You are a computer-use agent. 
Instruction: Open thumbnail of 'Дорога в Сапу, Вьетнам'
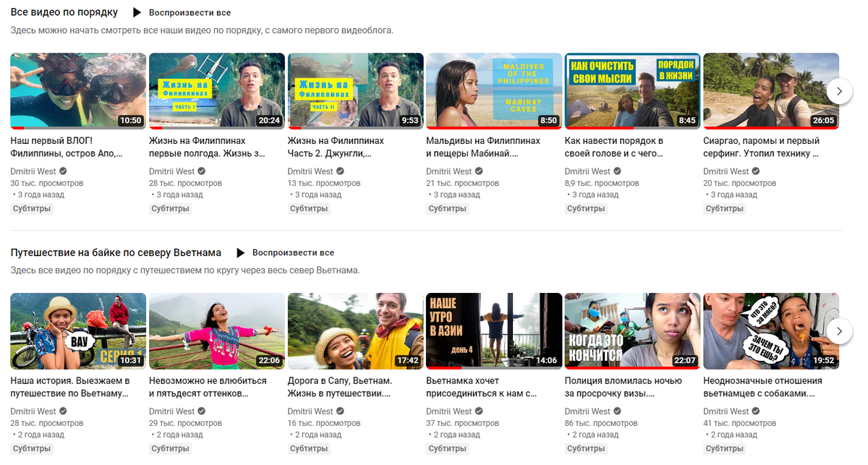[356, 331]
